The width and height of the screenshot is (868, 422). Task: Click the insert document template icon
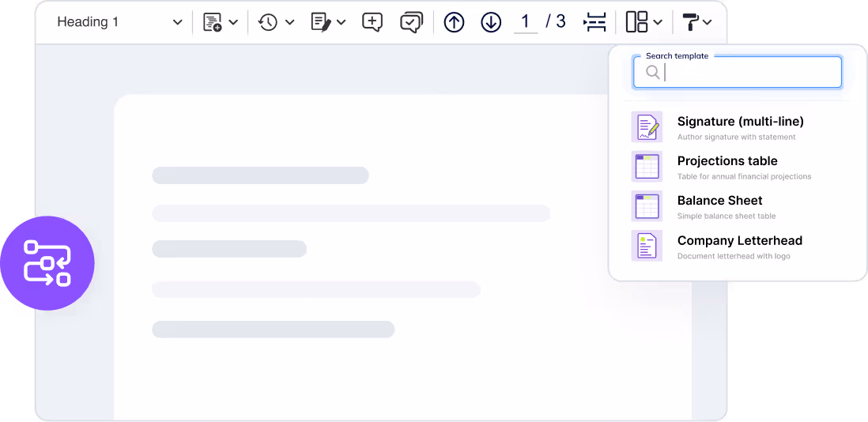[x=212, y=22]
